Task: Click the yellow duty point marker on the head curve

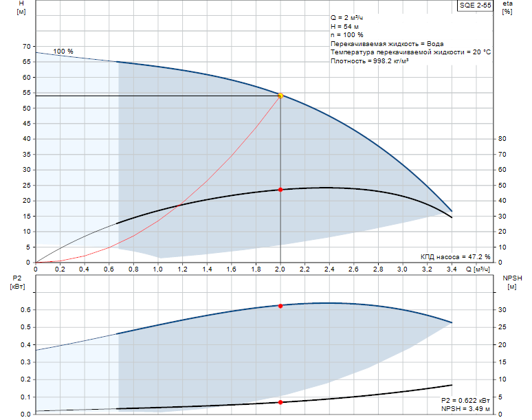Action: (x=280, y=96)
